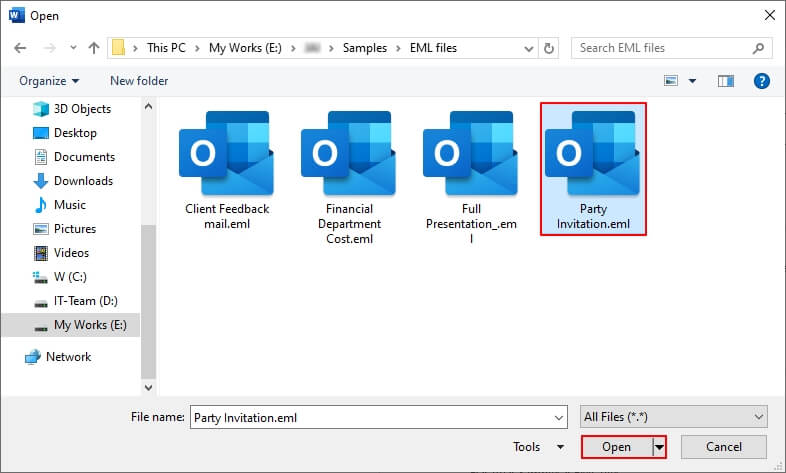Open the Organize menu
The height and width of the screenshot is (473, 786).
49,81
